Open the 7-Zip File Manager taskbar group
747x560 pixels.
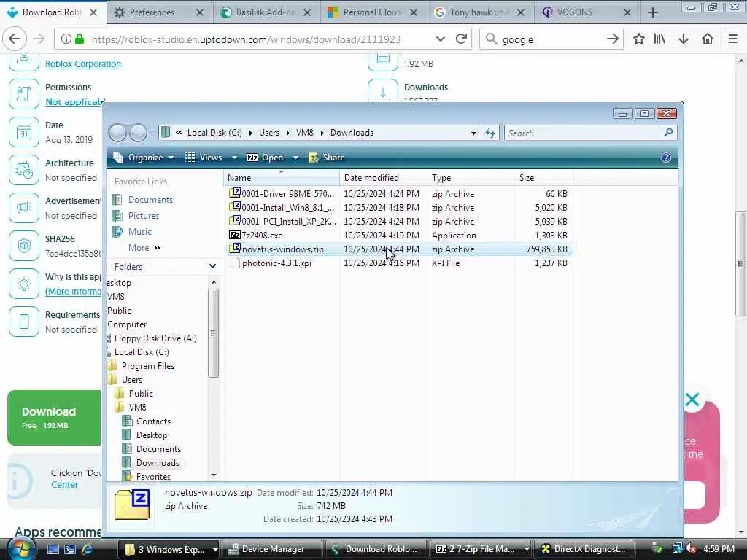click(481, 549)
